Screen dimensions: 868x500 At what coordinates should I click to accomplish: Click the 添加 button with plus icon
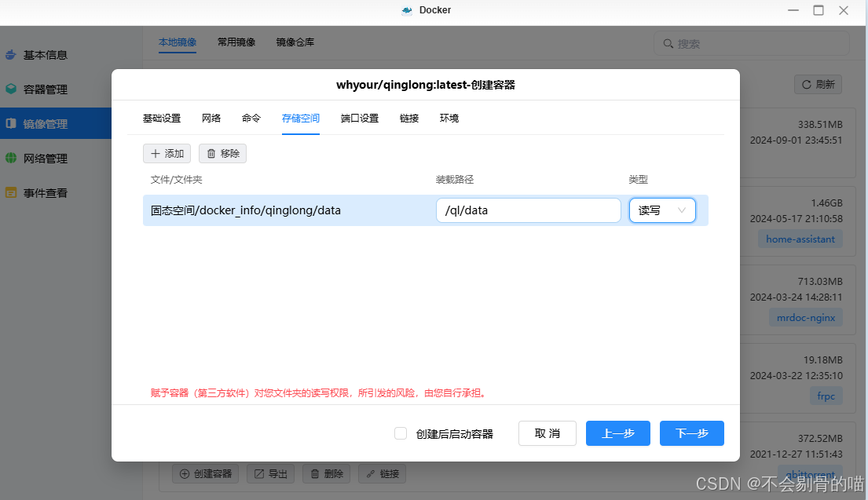coord(167,154)
